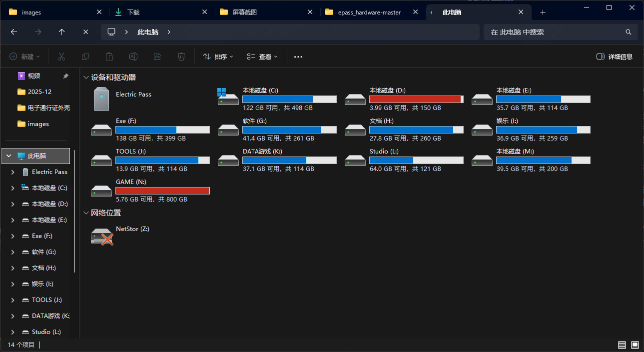
Task: Click the Up arrow navigation button
Action: pos(62,31)
